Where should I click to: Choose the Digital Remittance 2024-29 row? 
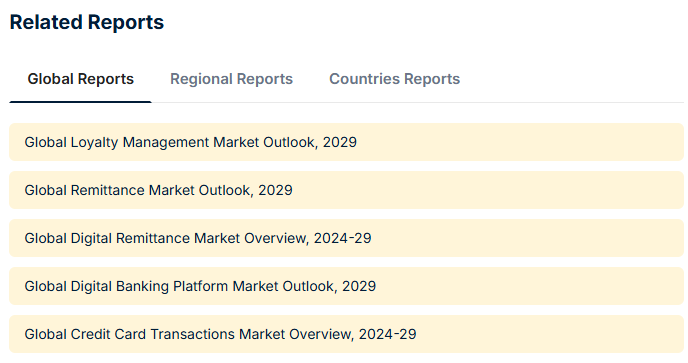click(346, 238)
